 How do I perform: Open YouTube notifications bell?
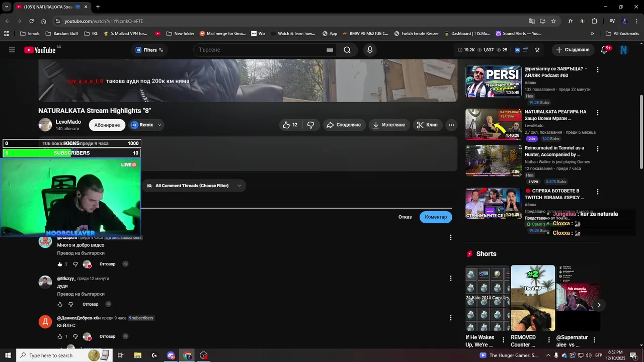[x=605, y=50]
